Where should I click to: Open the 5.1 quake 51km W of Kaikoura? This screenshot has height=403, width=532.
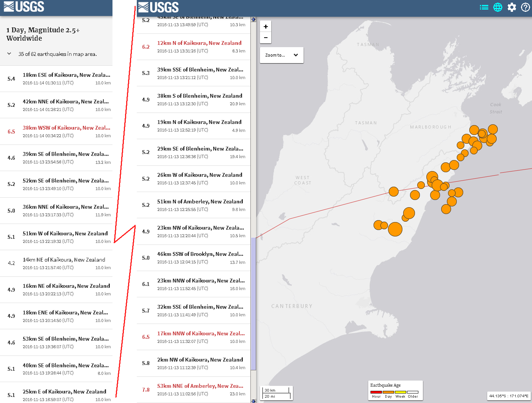[56, 237]
